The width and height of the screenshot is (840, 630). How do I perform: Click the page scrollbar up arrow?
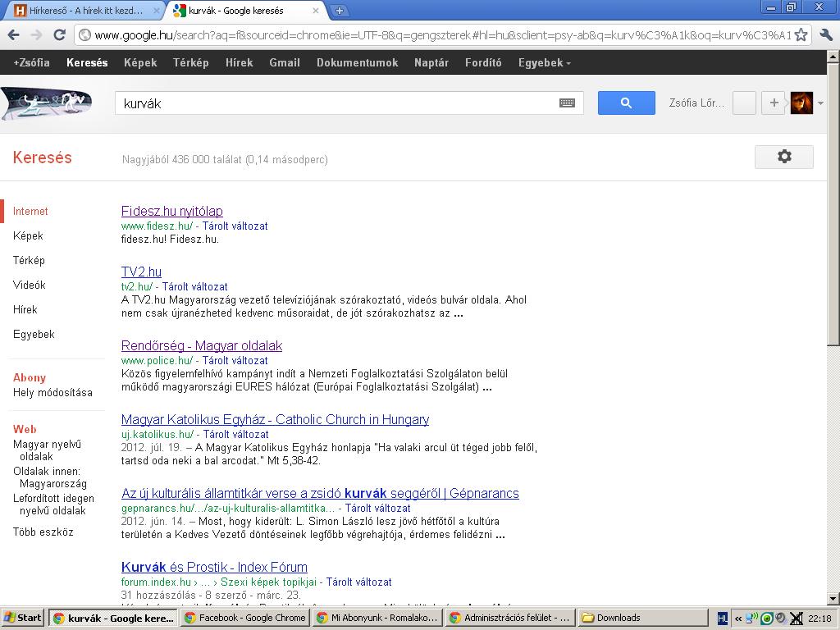[833, 56]
